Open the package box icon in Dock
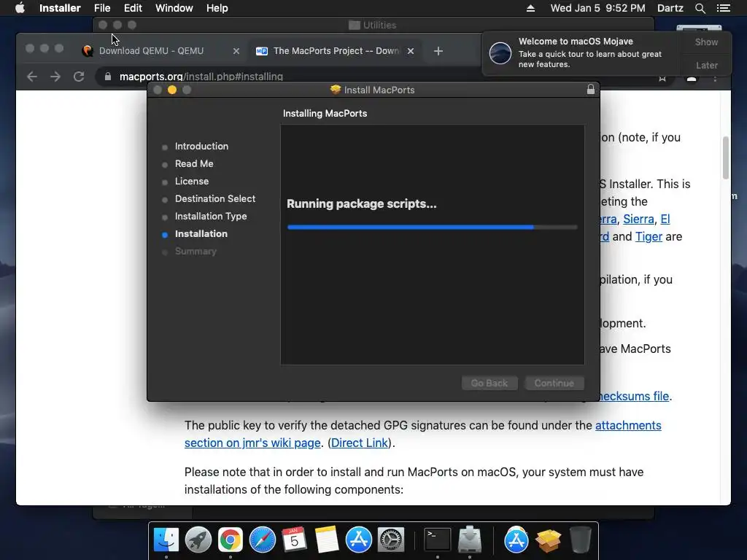This screenshot has height=560, width=747. [x=548, y=540]
